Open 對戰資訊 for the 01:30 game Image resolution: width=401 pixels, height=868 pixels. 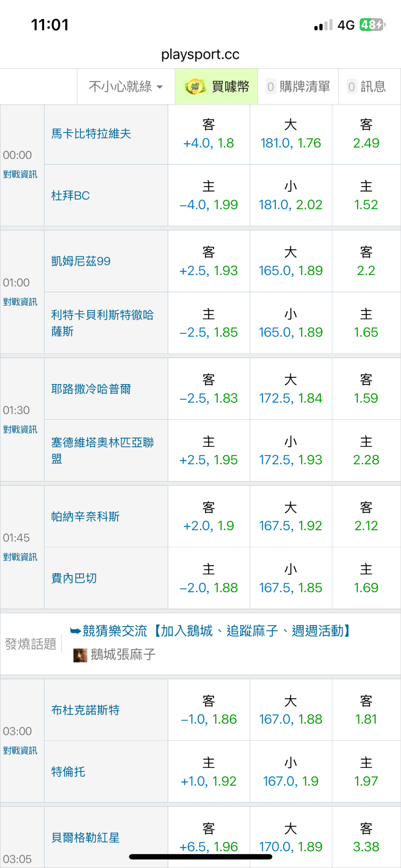coord(20,429)
